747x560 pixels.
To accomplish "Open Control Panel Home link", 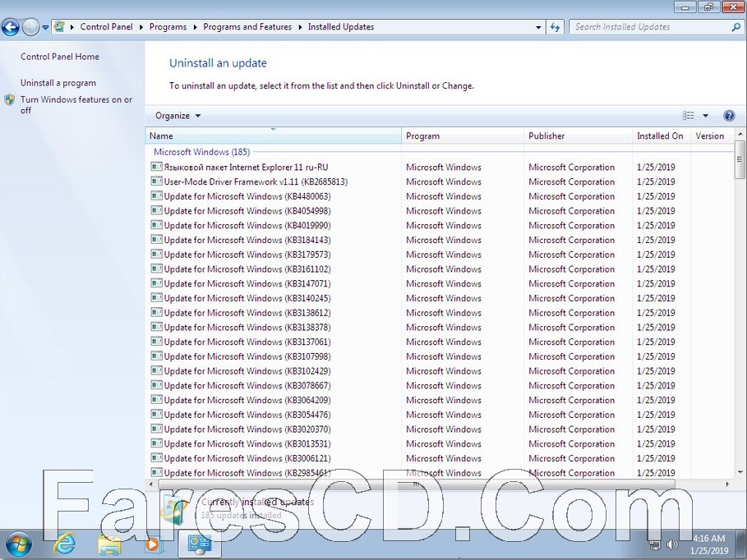I will pyautogui.click(x=60, y=57).
